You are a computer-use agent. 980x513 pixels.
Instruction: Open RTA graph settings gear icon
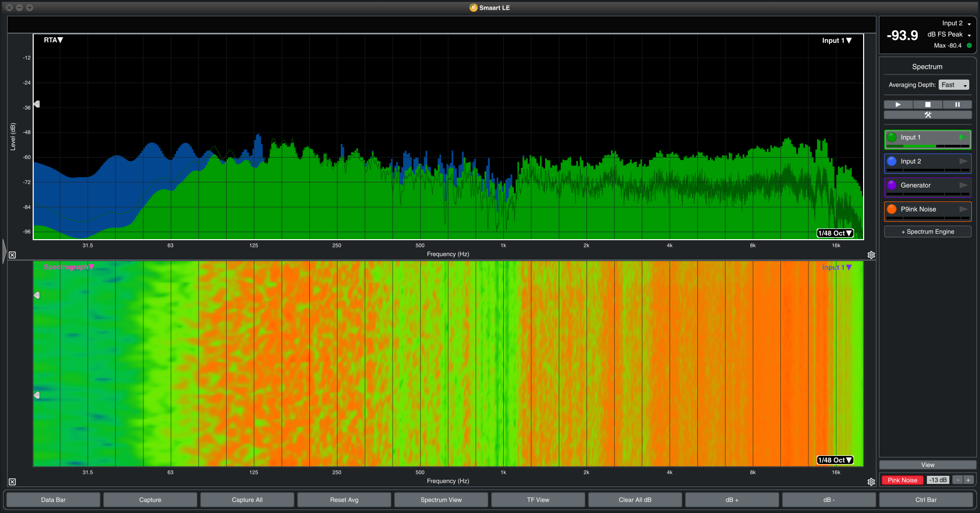(871, 255)
